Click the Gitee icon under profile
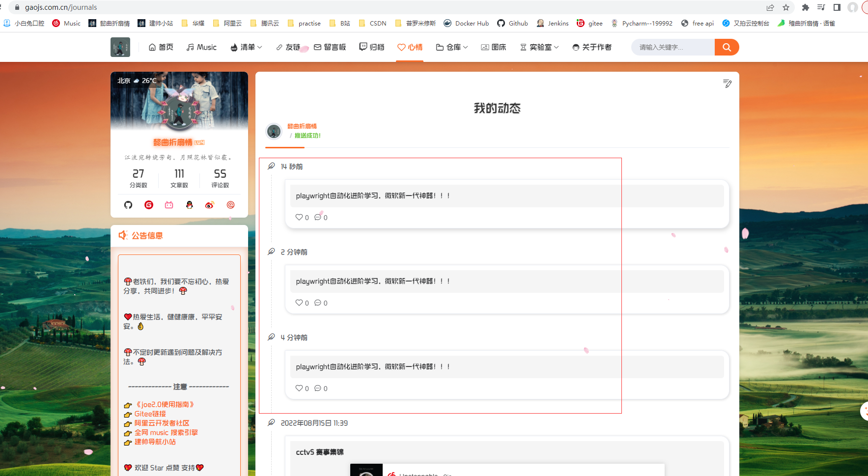 coord(148,205)
